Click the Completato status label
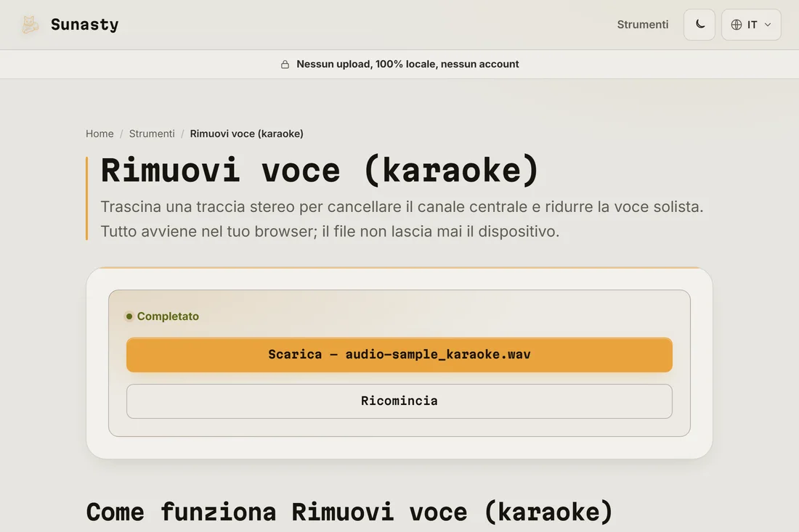This screenshot has width=799, height=532. (x=168, y=316)
